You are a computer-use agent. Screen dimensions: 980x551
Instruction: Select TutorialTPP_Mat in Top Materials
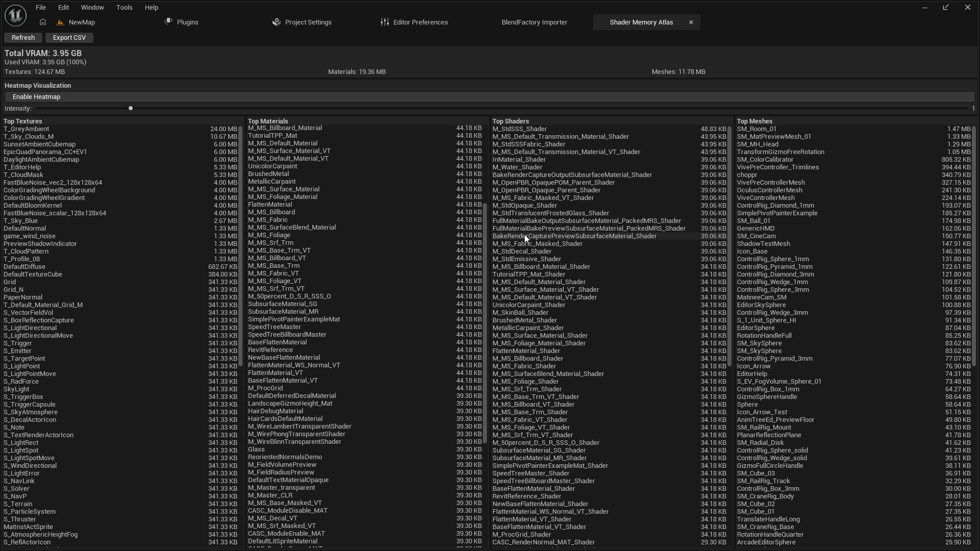pyautogui.click(x=365, y=136)
